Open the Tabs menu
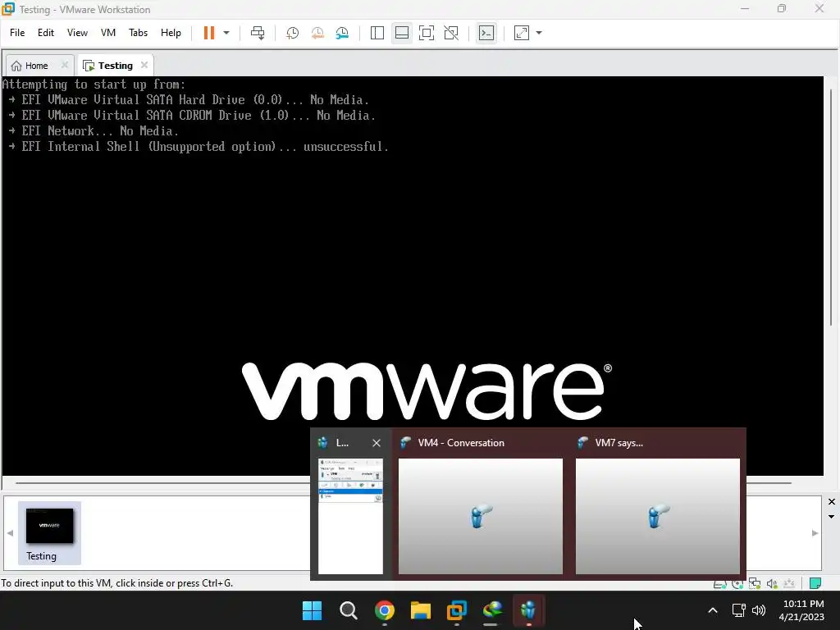Viewport: 840px width, 630px height. 138,33
